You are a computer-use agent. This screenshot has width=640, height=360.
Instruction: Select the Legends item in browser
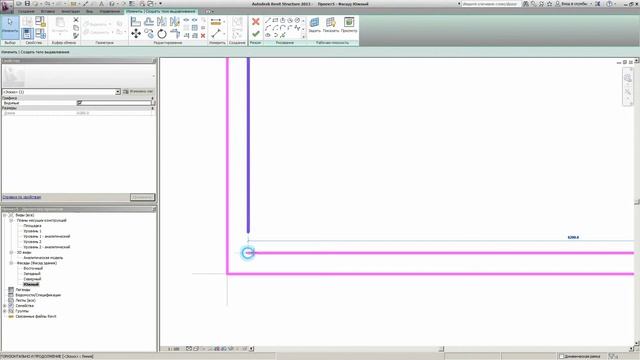[22, 290]
